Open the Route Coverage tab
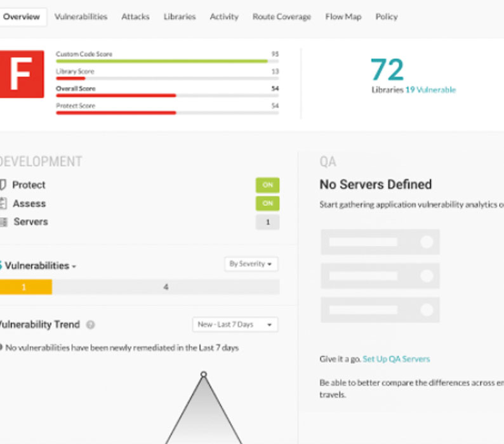Viewport: 504px width, 444px height. (281, 16)
